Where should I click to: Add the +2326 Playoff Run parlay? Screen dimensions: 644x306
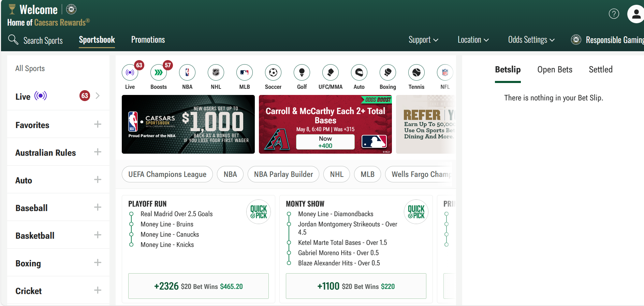click(199, 286)
